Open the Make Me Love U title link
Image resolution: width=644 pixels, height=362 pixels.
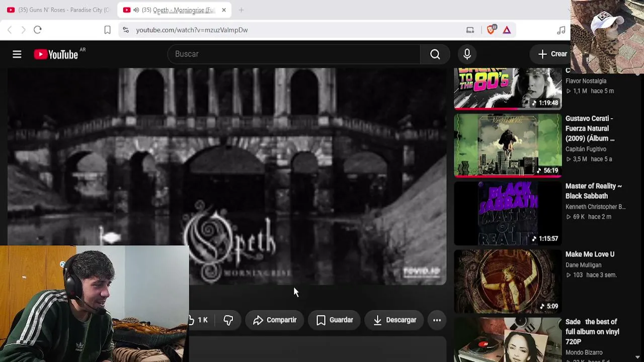[590, 254]
